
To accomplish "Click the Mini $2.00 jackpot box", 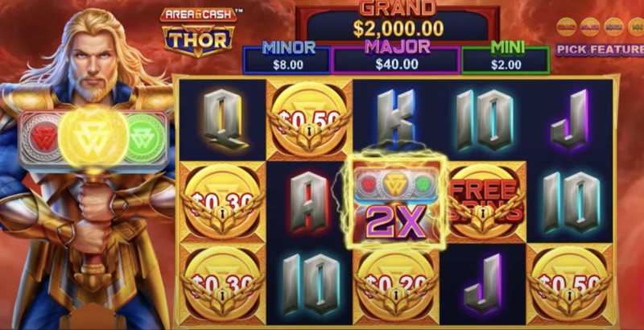I will [x=506, y=58].
